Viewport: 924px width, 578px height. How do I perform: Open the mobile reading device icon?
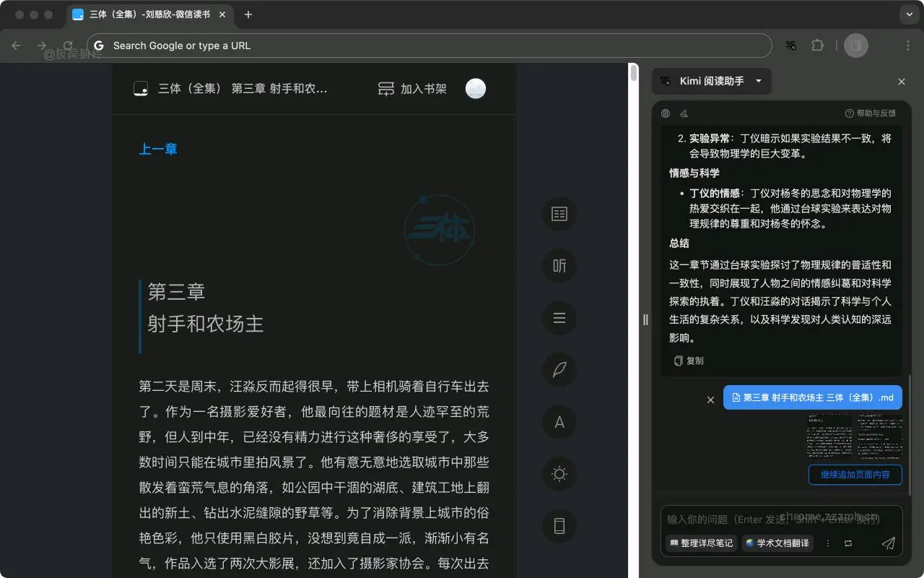coord(559,526)
